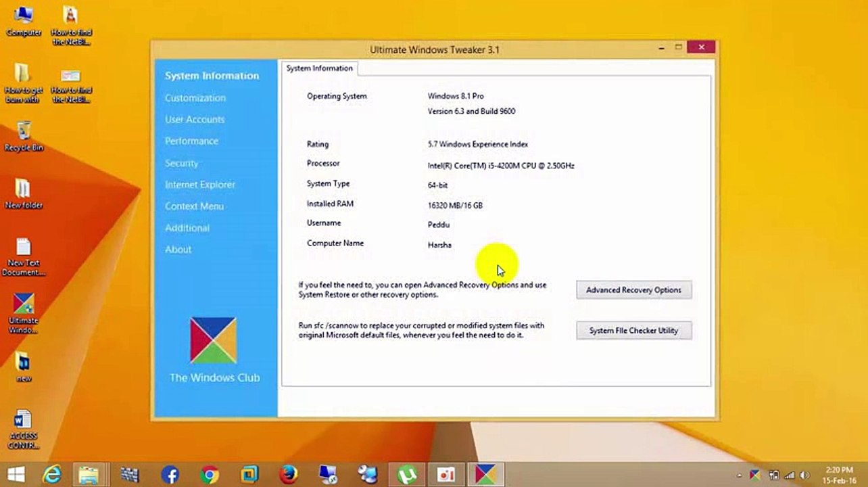Click the System Information tab
Image resolution: width=868 pixels, height=487 pixels.
pyautogui.click(x=319, y=68)
